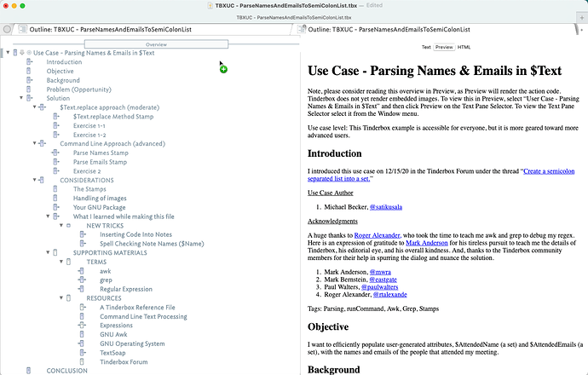Select the Inserting Code Into Notes note

(135, 234)
